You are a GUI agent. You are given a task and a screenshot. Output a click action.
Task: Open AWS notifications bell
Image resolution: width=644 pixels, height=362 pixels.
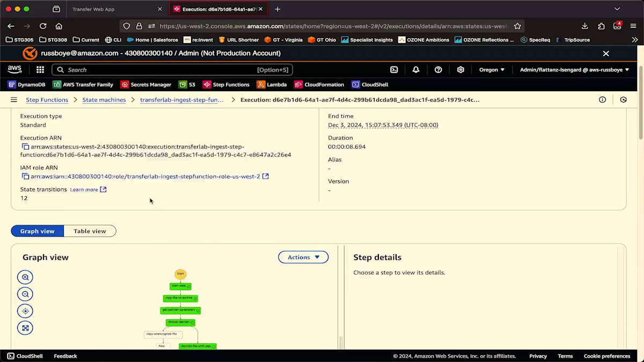tap(416, 70)
